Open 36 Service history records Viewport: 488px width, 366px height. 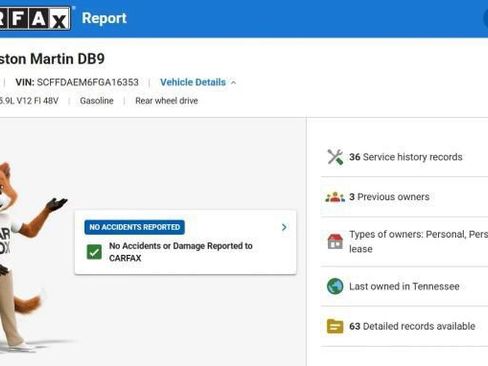[x=406, y=157]
